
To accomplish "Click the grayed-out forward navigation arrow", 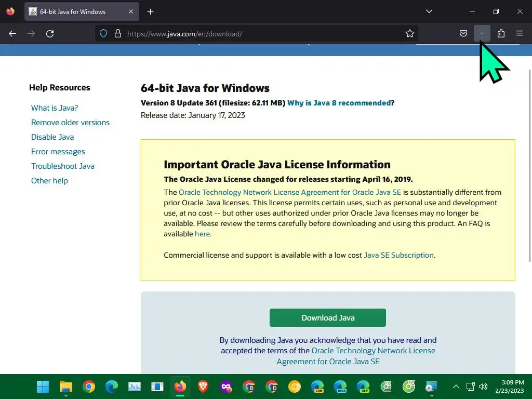I will pyautogui.click(x=31, y=34).
